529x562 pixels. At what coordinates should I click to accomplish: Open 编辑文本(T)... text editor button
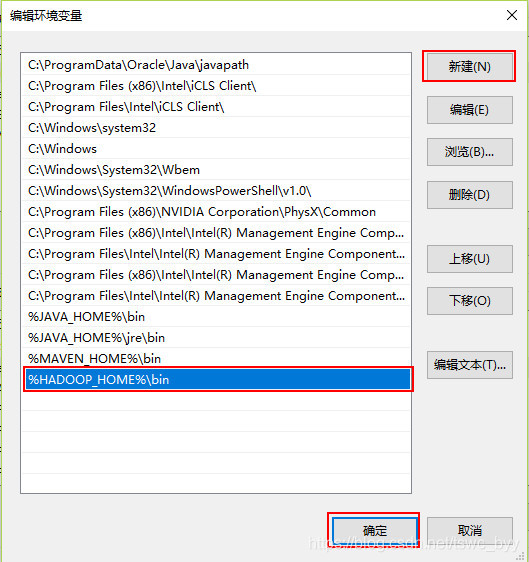coord(470,365)
